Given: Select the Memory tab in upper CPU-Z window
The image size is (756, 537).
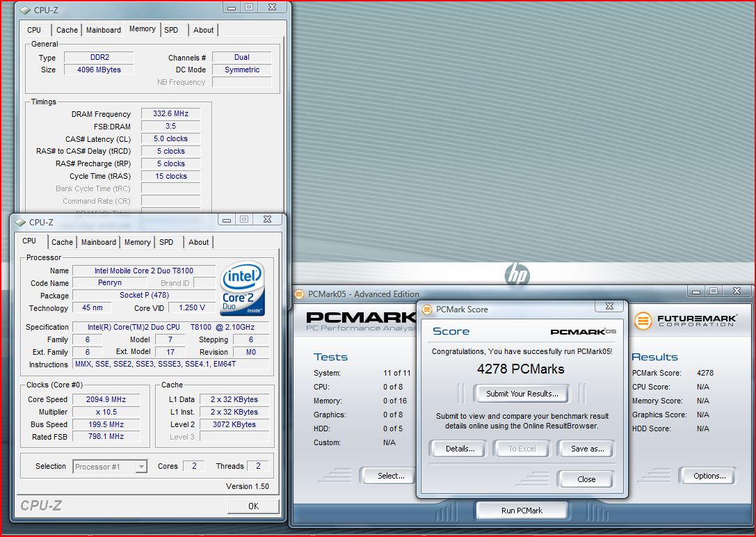Looking at the screenshot, I should pos(143,29).
